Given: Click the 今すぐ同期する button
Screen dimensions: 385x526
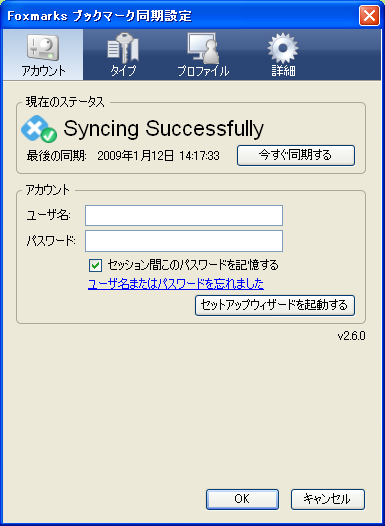Looking at the screenshot, I should coord(296,155).
